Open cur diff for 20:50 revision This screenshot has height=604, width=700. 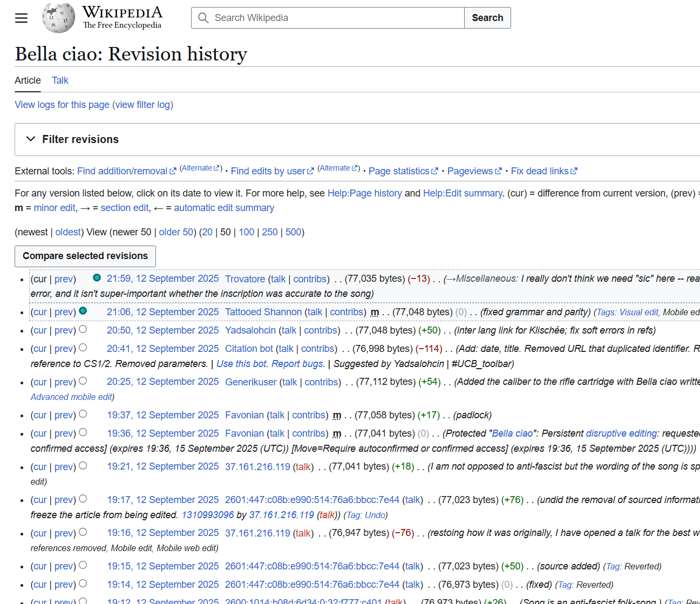(40, 330)
